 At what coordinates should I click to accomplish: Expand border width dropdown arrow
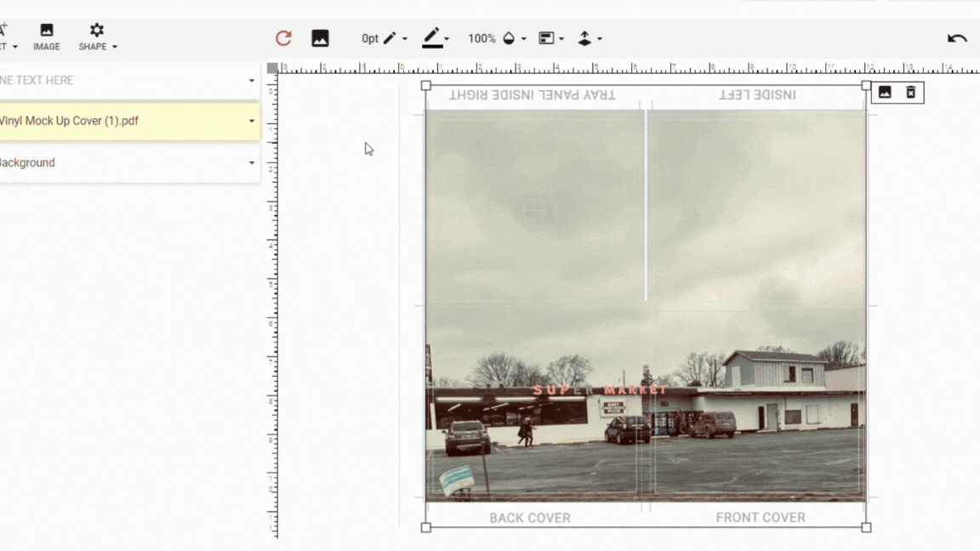point(405,39)
